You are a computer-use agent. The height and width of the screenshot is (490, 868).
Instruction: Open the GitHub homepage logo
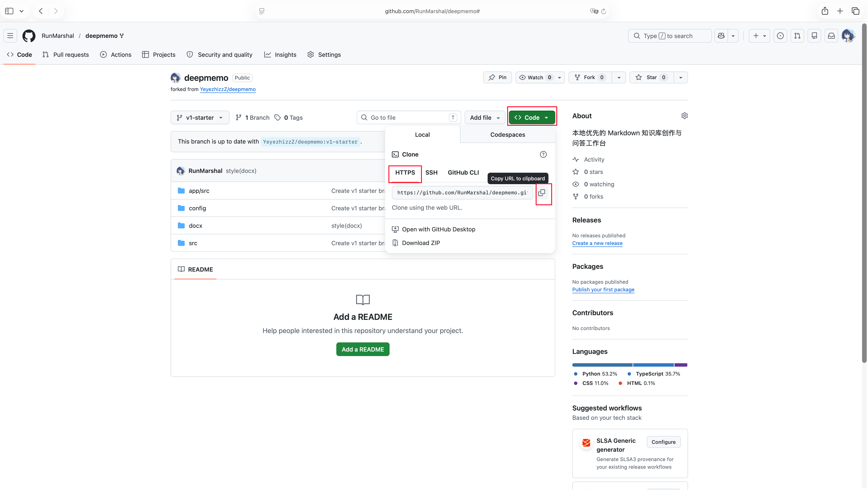29,36
